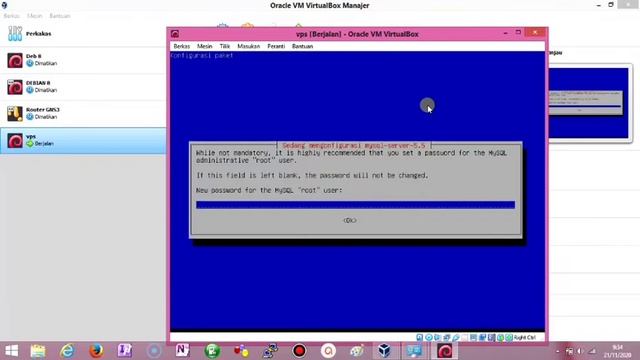Launch Internet Explorer from the taskbar
The image size is (640, 360).
pos(67,351)
